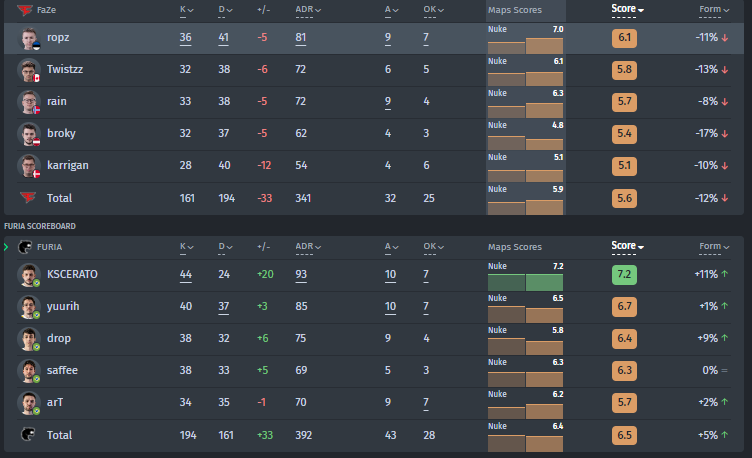Open yuurih player profile link
The height and width of the screenshot is (458, 752).
[63, 306]
